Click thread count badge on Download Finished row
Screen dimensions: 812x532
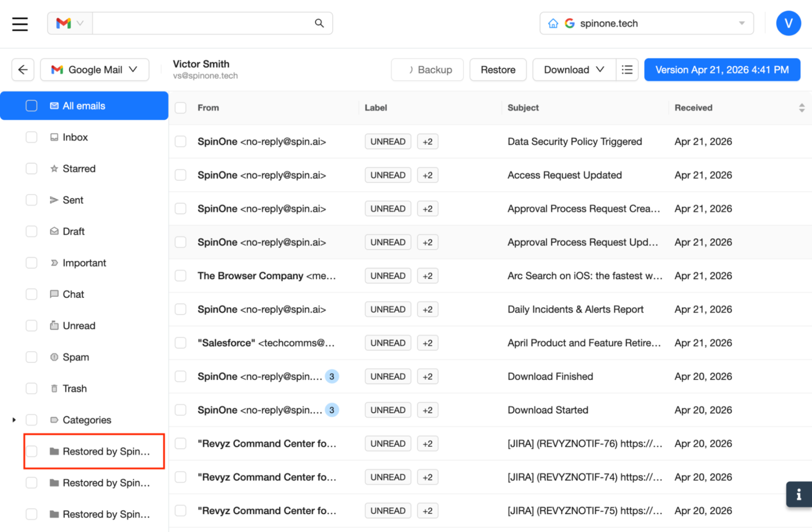(332, 377)
